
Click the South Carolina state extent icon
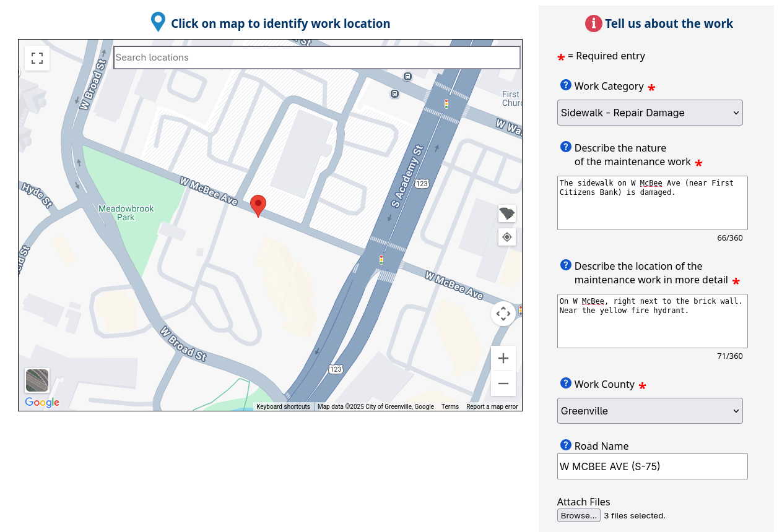coord(507,214)
